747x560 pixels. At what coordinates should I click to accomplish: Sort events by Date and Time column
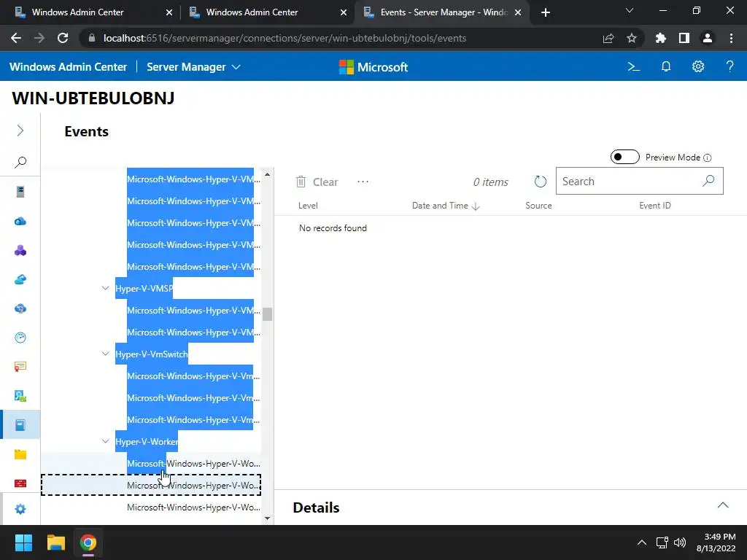tap(446, 206)
